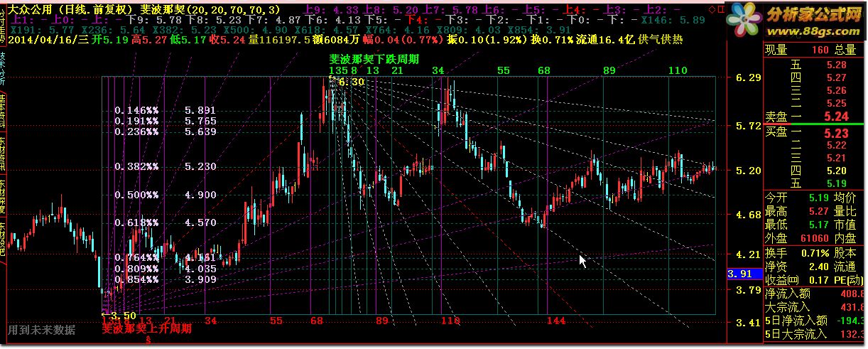This screenshot has width=868, height=349.
Task: Click the 大宗流入 row
Action: click(x=815, y=306)
